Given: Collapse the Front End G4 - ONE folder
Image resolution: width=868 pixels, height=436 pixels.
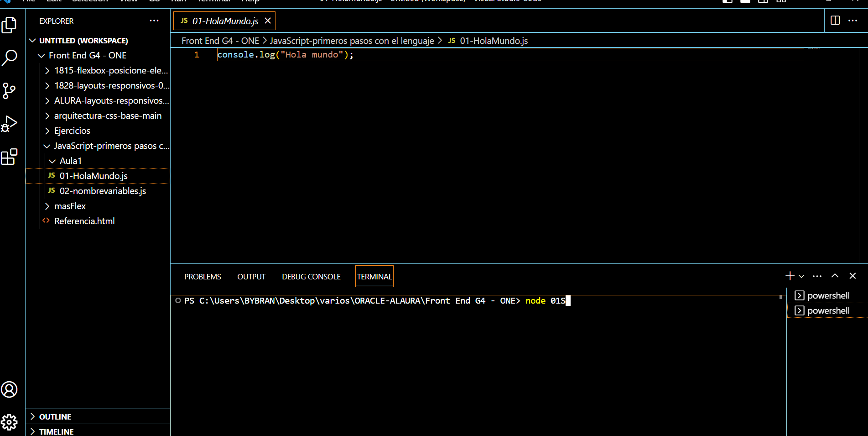Looking at the screenshot, I should pos(41,56).
